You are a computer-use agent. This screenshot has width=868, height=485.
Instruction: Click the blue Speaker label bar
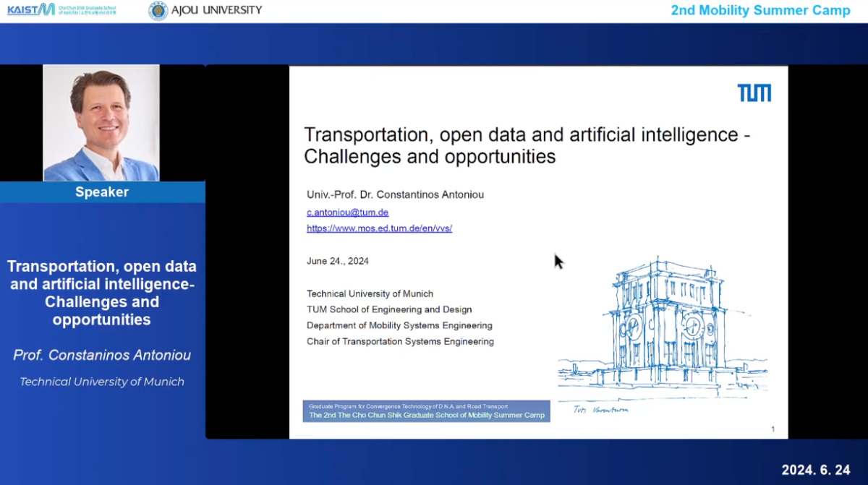pos(102,192)
